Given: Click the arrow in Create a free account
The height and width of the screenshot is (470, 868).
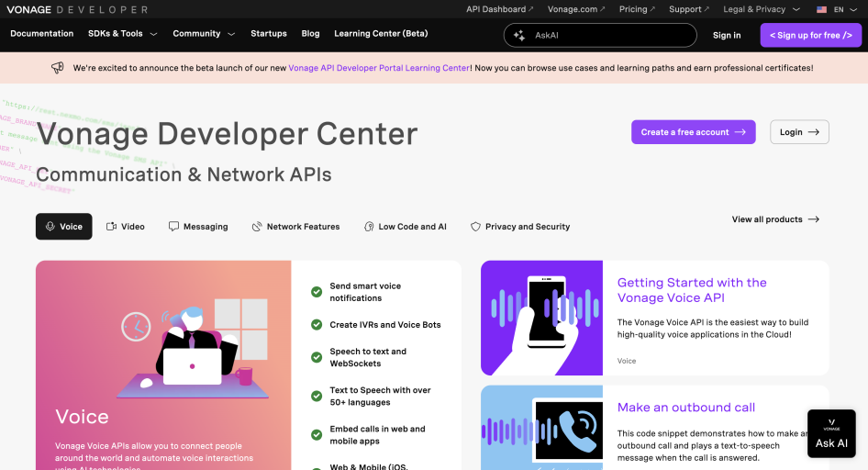Looking at the screenshot, I should point(740,132).
